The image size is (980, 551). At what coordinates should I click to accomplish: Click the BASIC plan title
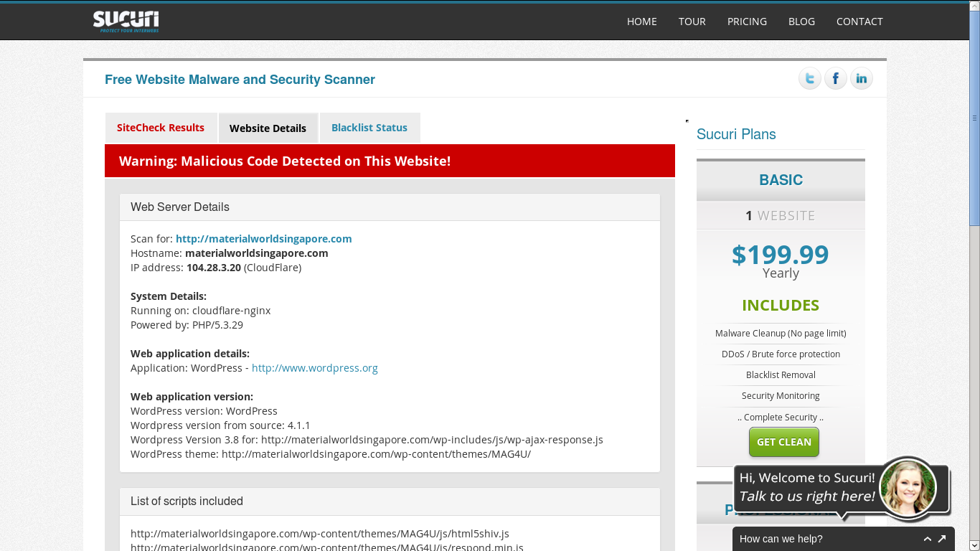(x=781, y=180)
